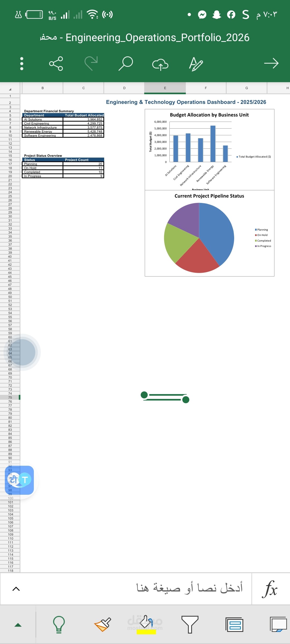
Task: Tap the 'Network Infrastructure' cell
Action: coord(42,128)
